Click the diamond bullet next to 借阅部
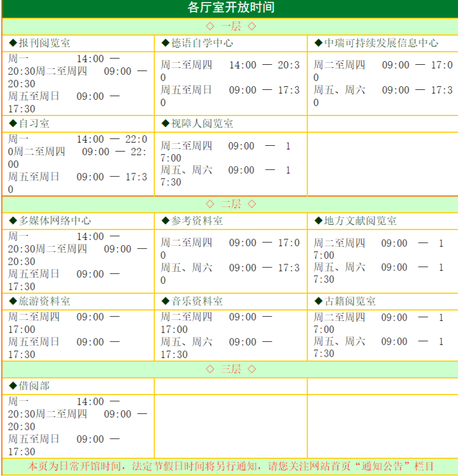Image resolution: width=458 pixels, height=476 pixels. tap(13, 386)
